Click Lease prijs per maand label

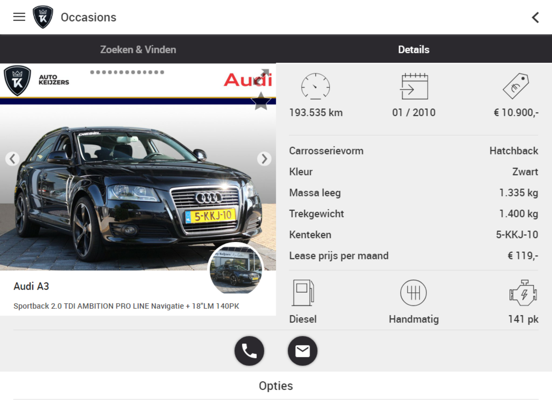[x=339, y=256]
